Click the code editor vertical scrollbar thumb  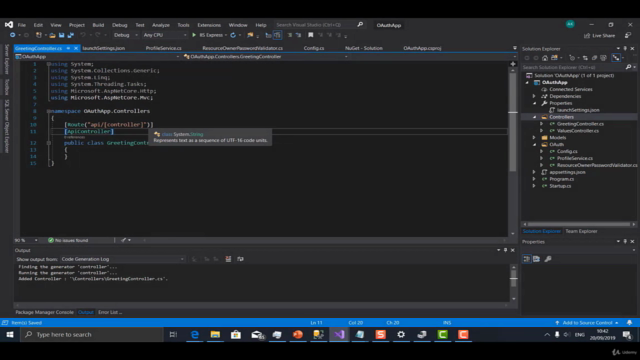coord(513,122)
